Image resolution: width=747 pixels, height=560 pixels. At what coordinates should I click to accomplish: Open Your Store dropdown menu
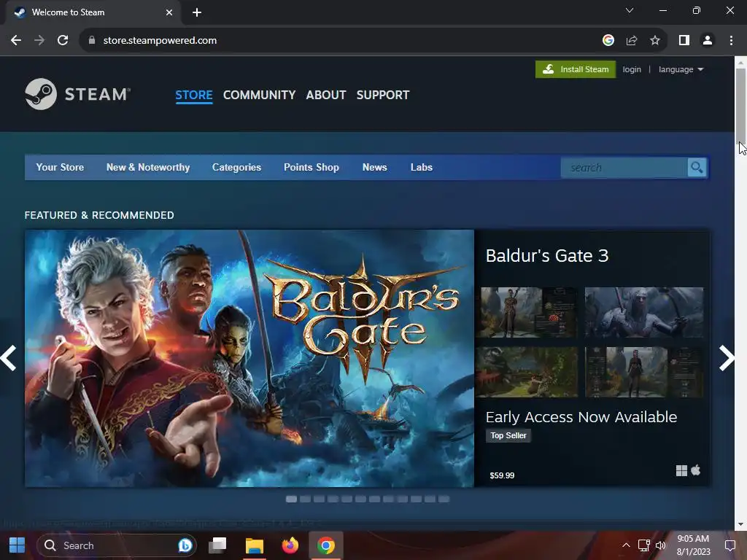[60, 167]
